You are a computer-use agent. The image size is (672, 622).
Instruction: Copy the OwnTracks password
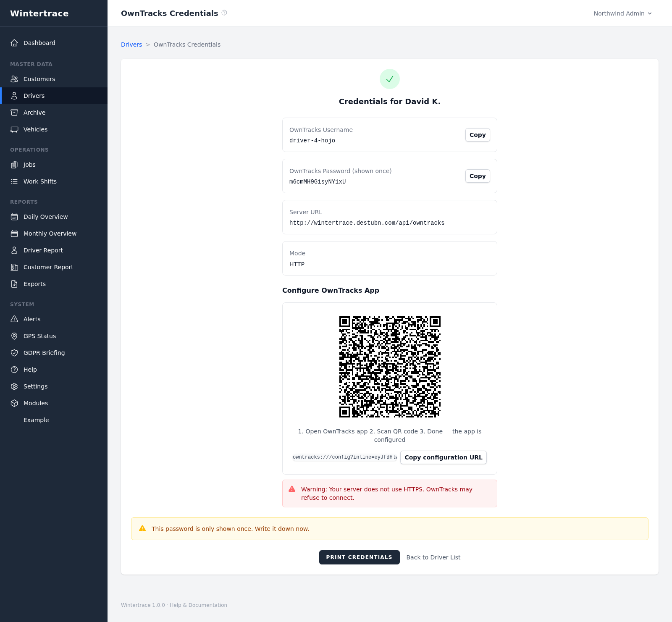tap(478, 176)
